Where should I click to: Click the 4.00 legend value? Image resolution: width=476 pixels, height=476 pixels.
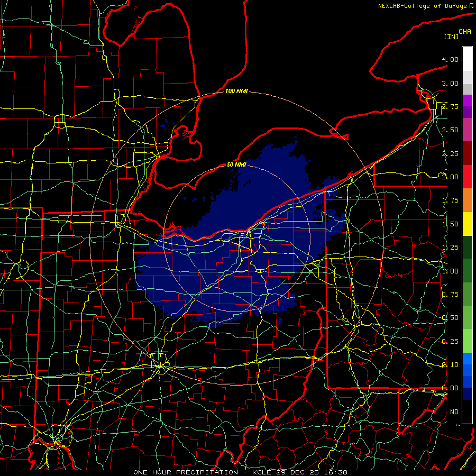(450, 59)
